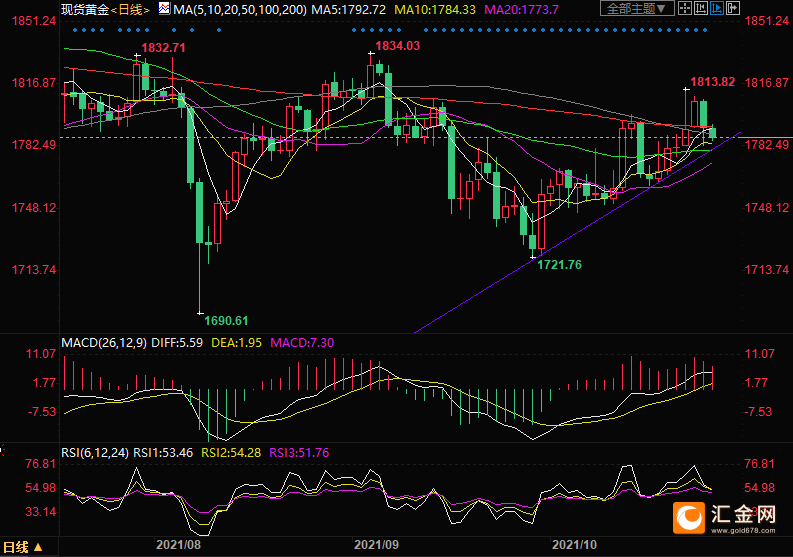
Task: Click the crosshair cursor icon
Action: pyautogui.click(x=684, y=8)
